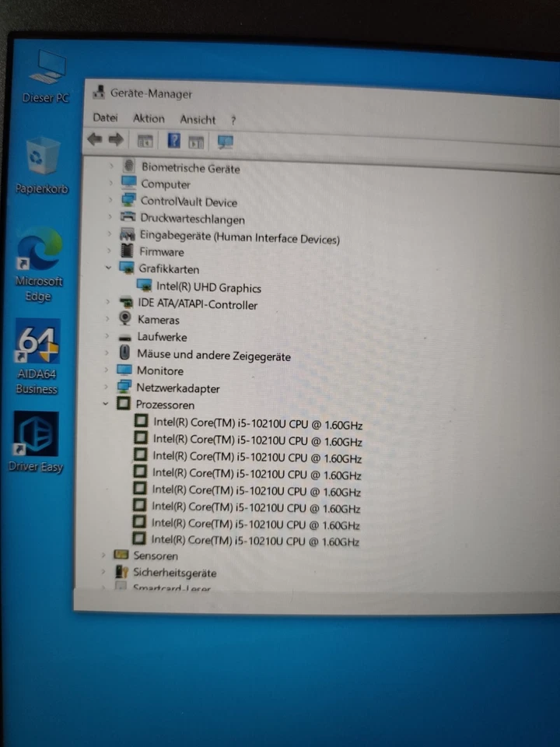This screenshot has height=747, width=560.
Task: Open the Ansicht menu
Action: (198, 120)
